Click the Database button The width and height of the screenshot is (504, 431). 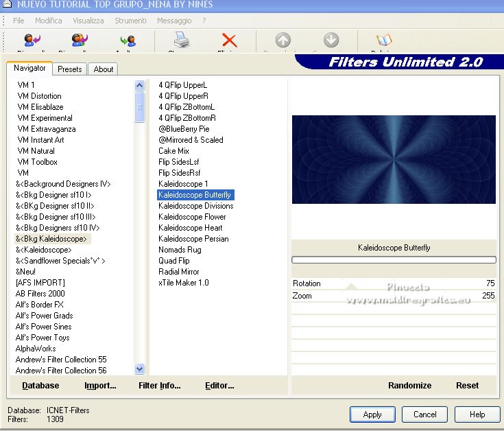click(x=40, y=385)
